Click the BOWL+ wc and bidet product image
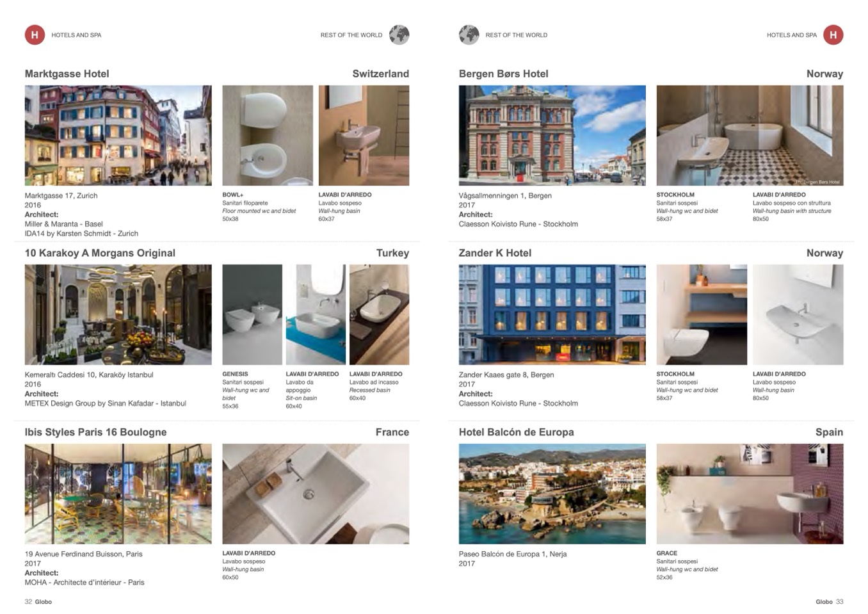The width and height of the screenshot is (868, 614). [x=268, y=136]
